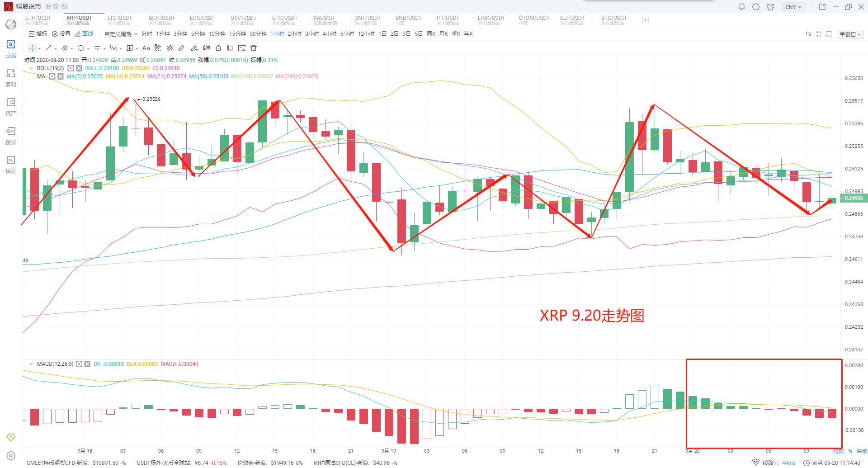Click the screenshot with annotation icon
The height and width of the screenshot is (468, 868).
coord(242,48)
